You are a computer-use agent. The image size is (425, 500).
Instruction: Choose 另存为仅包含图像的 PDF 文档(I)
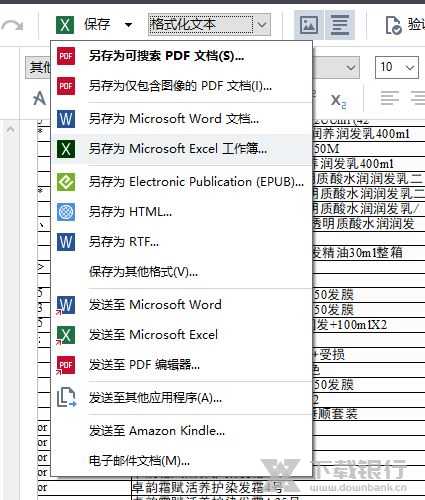[x=182, y=86]
